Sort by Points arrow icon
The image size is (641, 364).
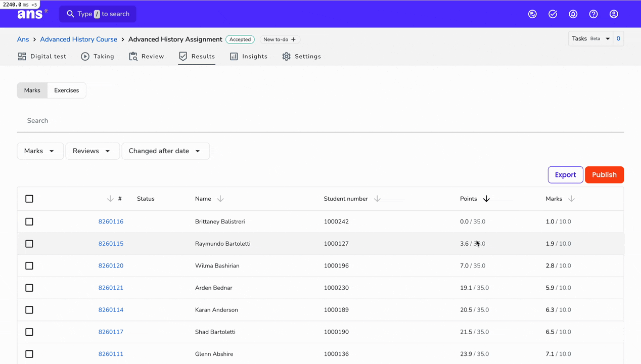click(486, 199)
